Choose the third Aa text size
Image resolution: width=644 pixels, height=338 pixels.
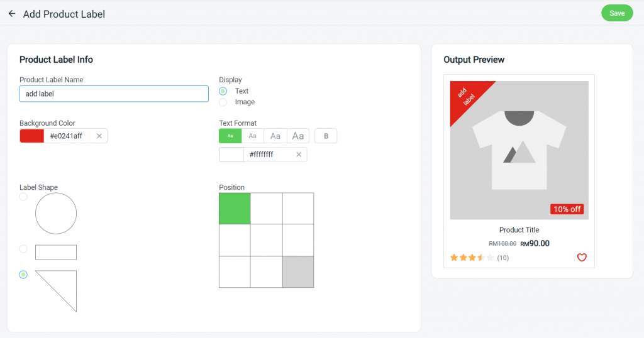tap(275, 136)
